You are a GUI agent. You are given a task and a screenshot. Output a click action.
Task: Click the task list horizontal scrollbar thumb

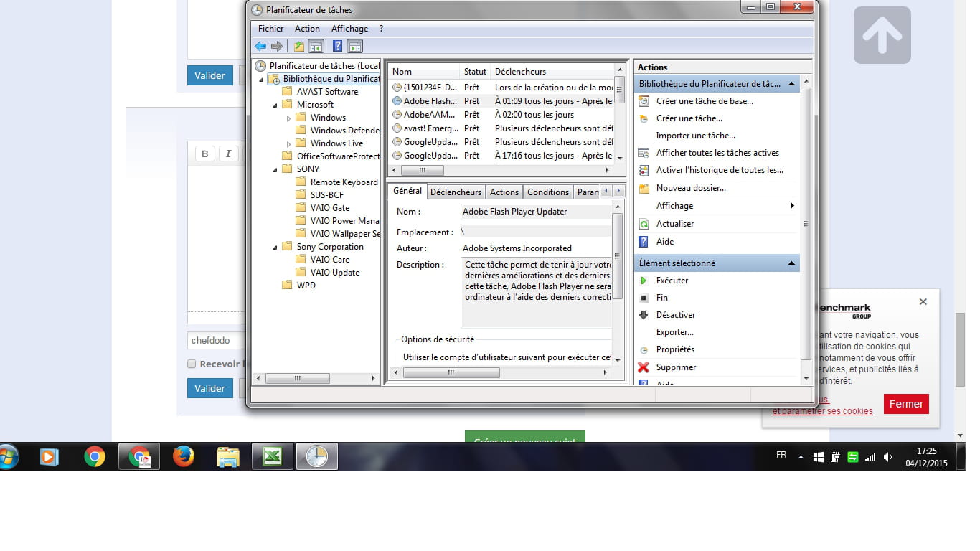[422, 171]
